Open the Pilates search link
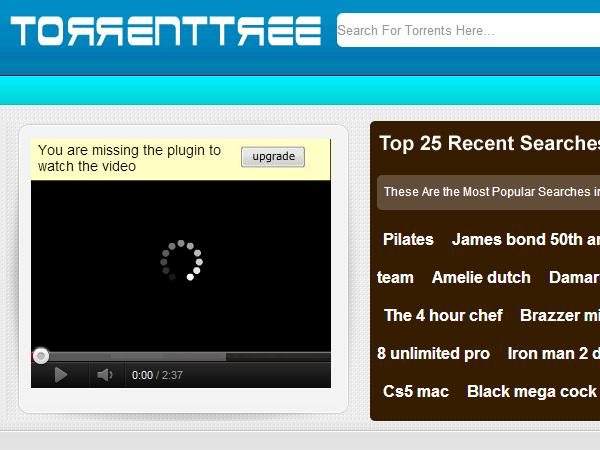This screenshot has height=450, width=600. coord(408,239)
